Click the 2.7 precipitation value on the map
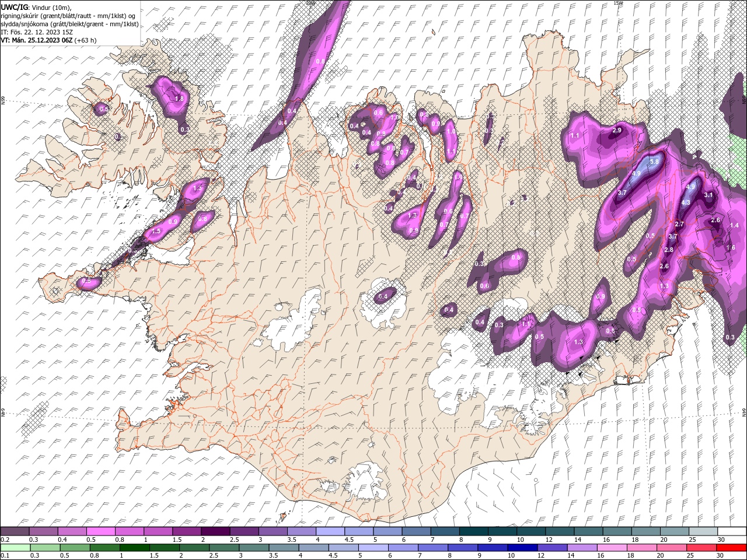The width and height of the screenshot is (747, 560). 679,224
